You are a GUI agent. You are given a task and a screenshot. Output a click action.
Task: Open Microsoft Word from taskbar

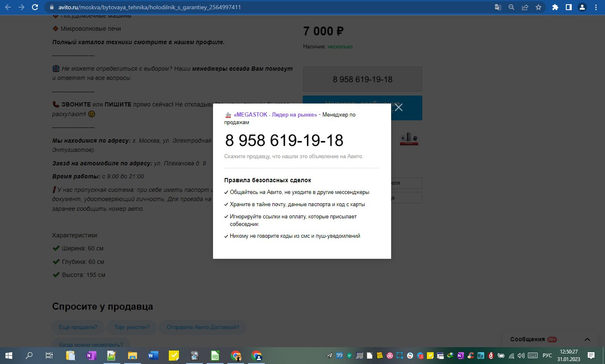[153, 356]
